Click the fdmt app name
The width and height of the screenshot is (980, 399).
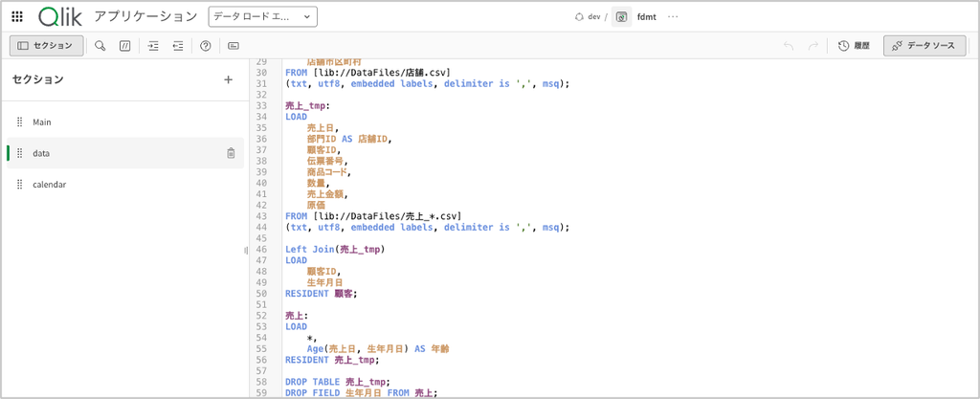click(x=646, y=17)
